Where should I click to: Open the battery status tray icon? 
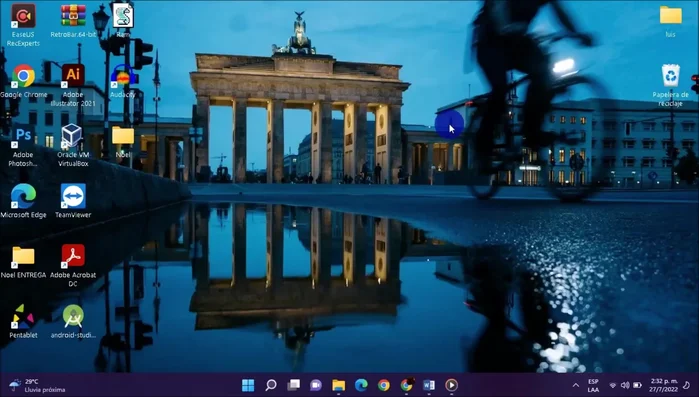(x=637, y=385)
